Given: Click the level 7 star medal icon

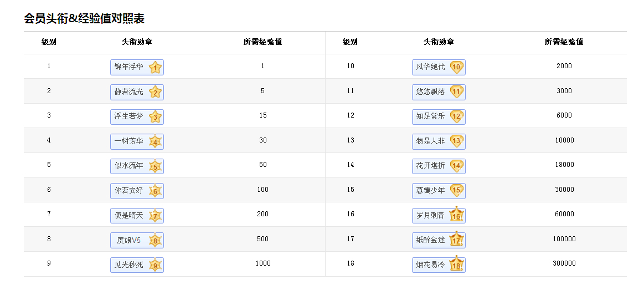Looking at the screenshot, I should (x=156, y=216).
